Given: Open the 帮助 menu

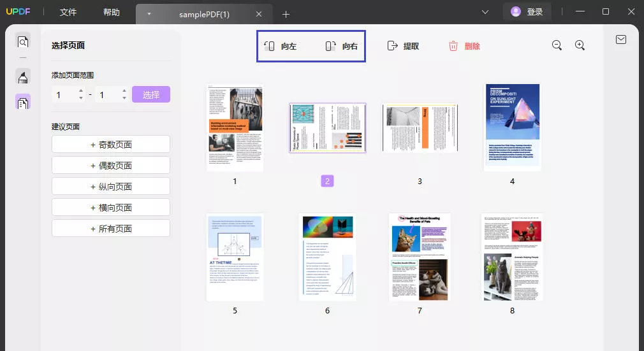Looking at the screenshot, I should [111, 12].
